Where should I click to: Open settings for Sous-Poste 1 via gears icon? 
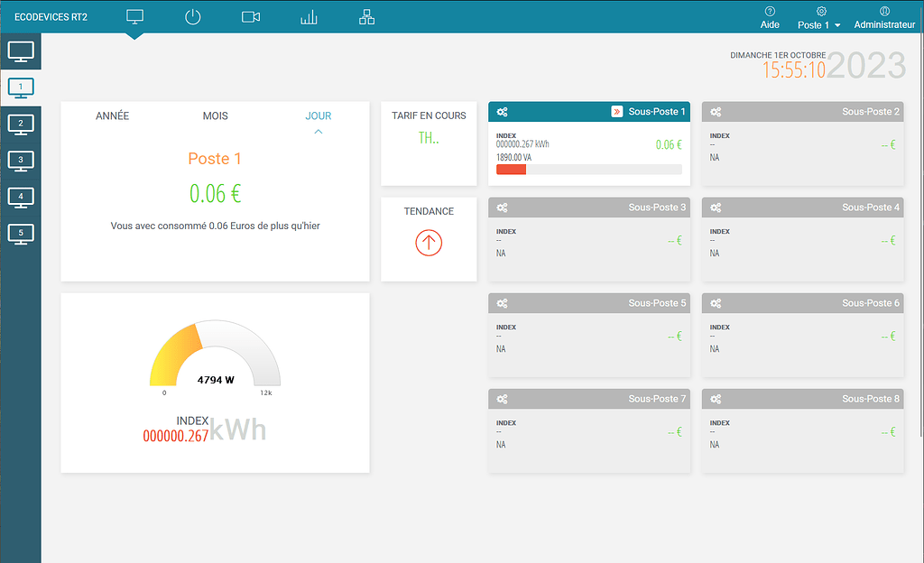click(502, 111)
